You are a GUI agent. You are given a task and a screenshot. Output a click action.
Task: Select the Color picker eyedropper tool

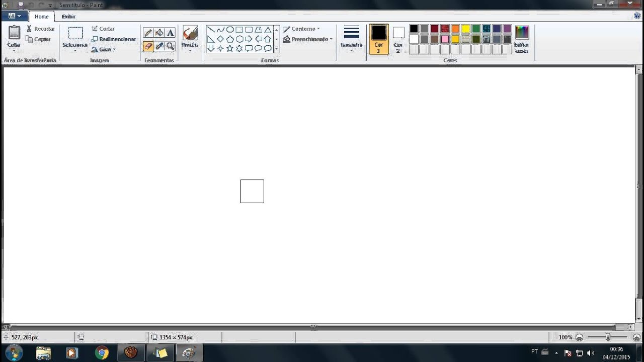pos(159,46)
